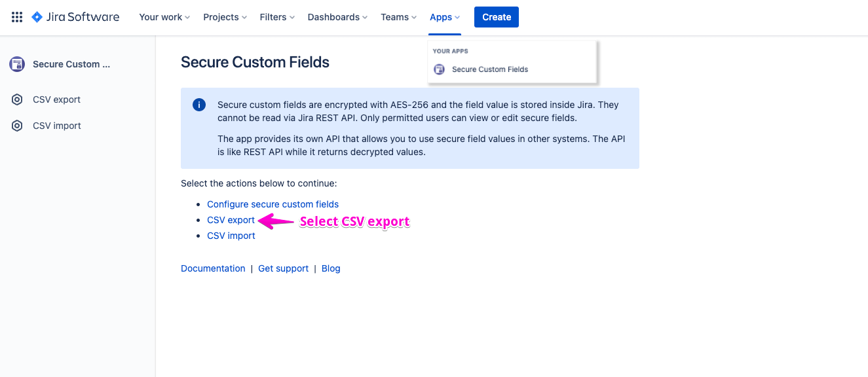Select Secure Custom Fields from Your Apps
This screenshot has width=868, height=377.
[x=490, y=69]
